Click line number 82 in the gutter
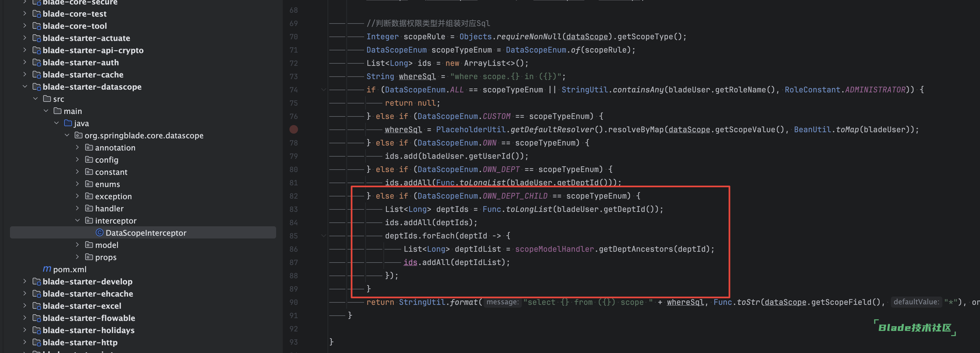 pos(293,196)
